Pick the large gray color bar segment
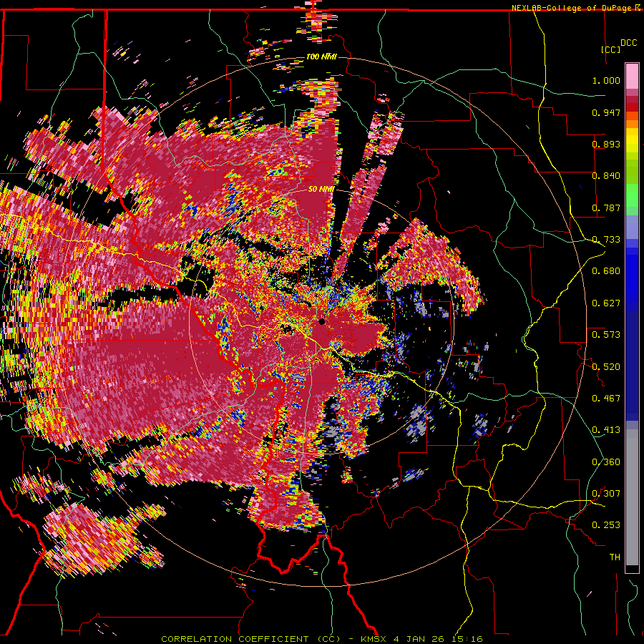Viewport: 644px width, 644px height. click(632, 497)
